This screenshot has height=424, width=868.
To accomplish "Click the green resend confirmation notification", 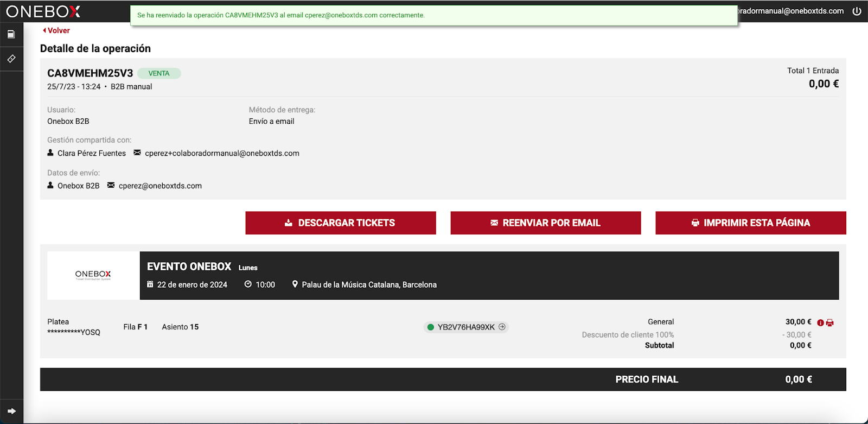I will [x=434, y=15].
